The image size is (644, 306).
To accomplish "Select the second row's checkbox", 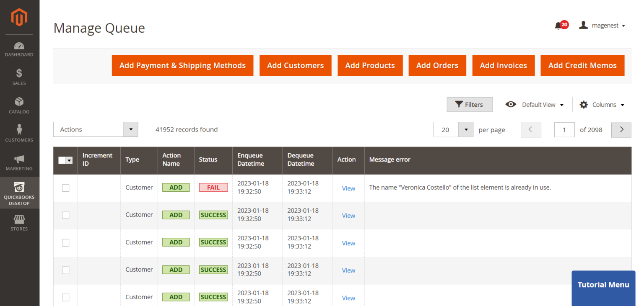I will tap(65, 215).
